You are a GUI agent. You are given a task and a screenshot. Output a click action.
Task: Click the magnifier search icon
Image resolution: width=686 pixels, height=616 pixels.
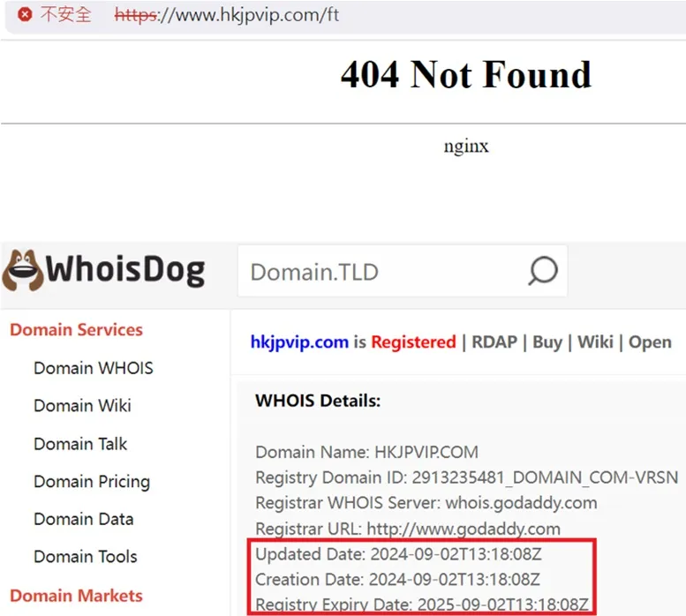pyautogui.click(x=542, y=271)
